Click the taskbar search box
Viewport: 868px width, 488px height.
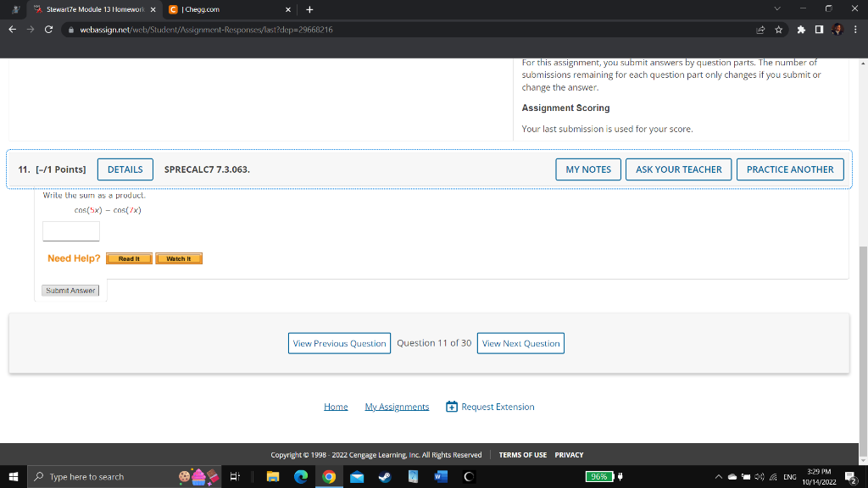click(x=125, y=476)
